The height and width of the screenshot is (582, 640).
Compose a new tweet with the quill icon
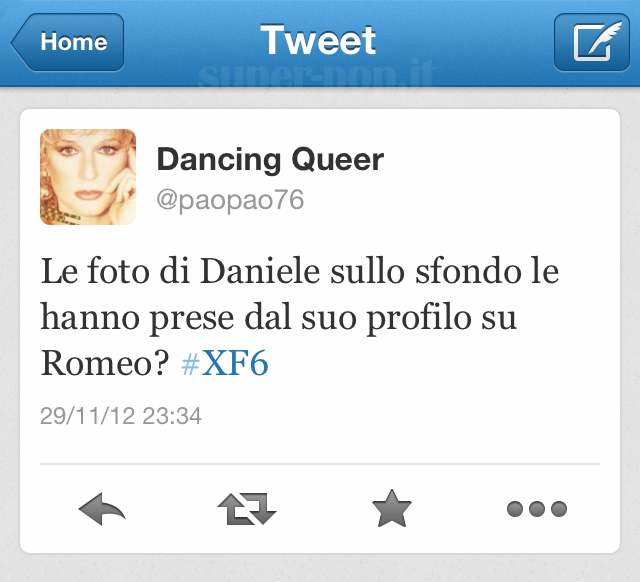(592, 42)
